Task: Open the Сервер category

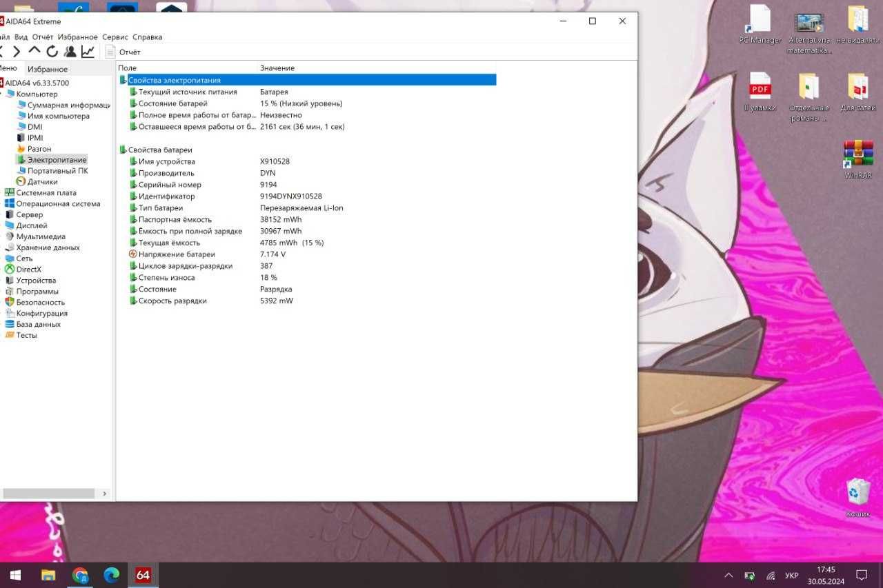Action: tap(24, 215)
